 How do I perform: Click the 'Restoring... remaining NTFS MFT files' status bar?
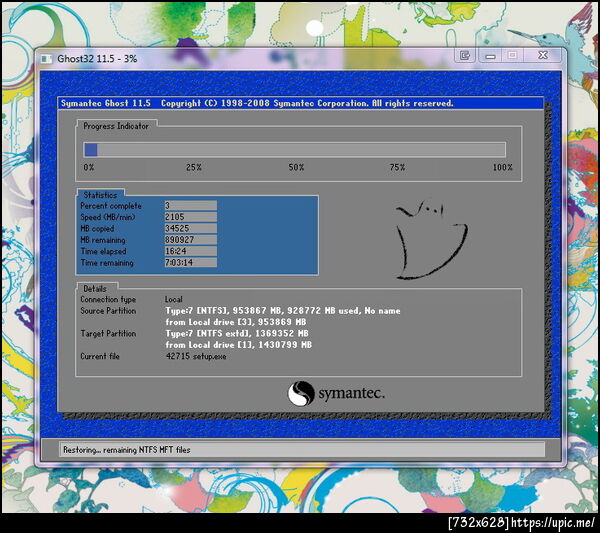(302, 450)
